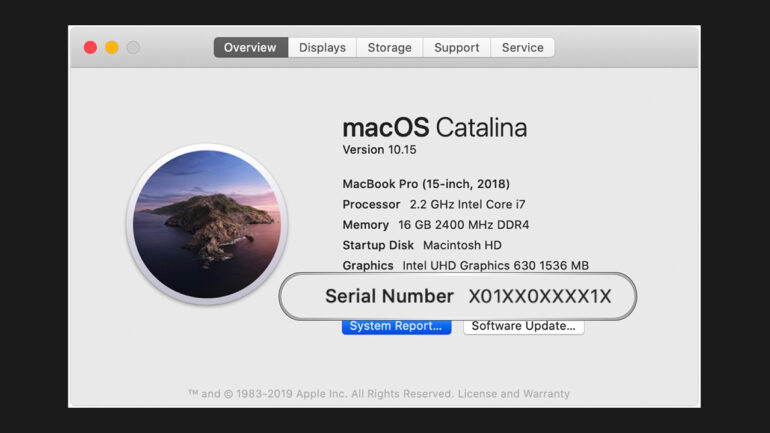
Task: Click the grayed-out zoom window button
Action: coord(133,48)
